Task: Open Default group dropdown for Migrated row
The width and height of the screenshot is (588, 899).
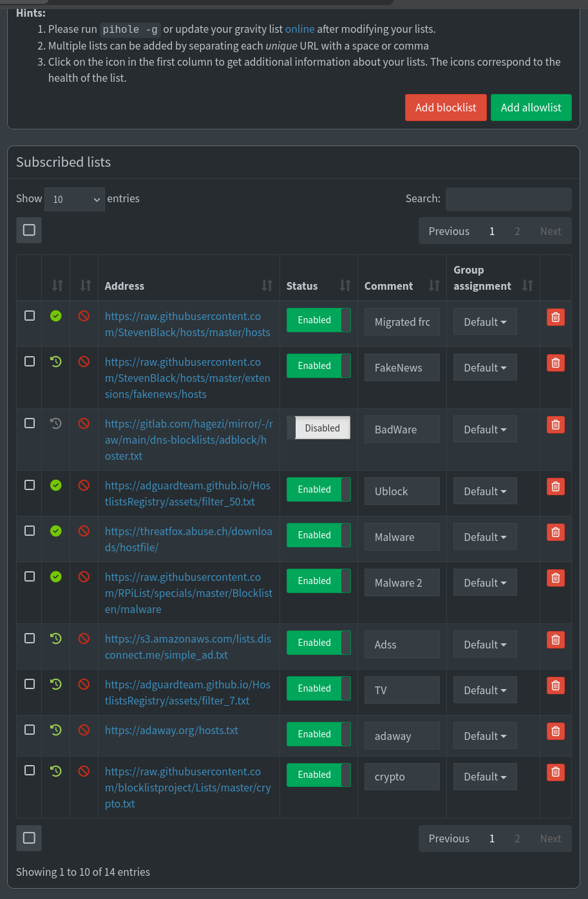Action: tap(485, 322)
